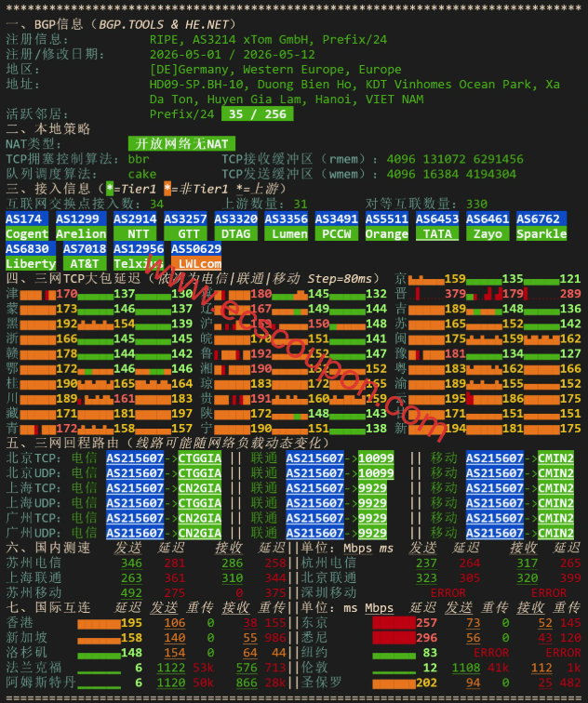Click the AS6830 Liberty badge
588x703 pixels.
(31, 256)
